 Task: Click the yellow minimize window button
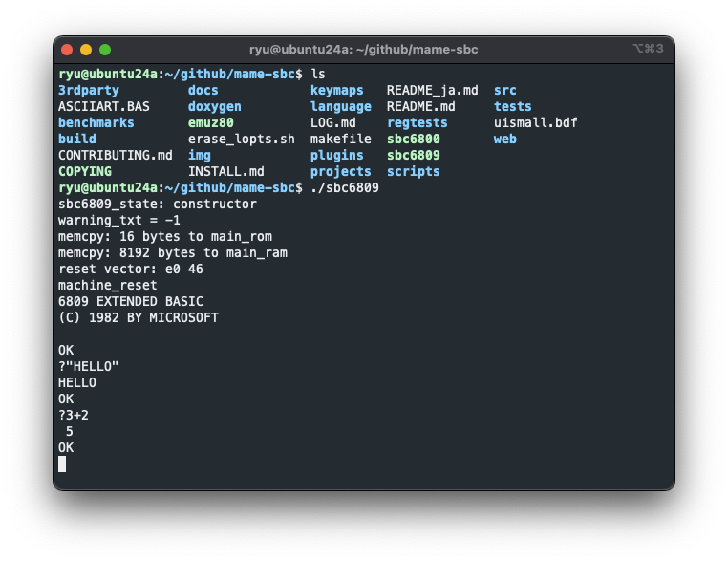[86, 50]
